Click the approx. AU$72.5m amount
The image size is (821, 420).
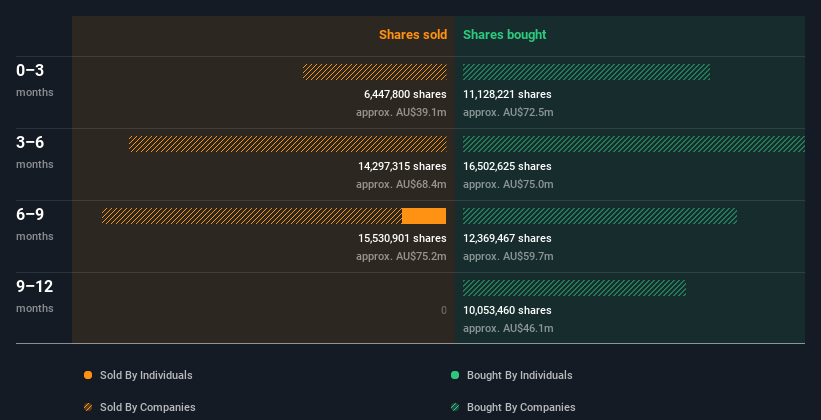pyautogui.click(x=508, y=112)
